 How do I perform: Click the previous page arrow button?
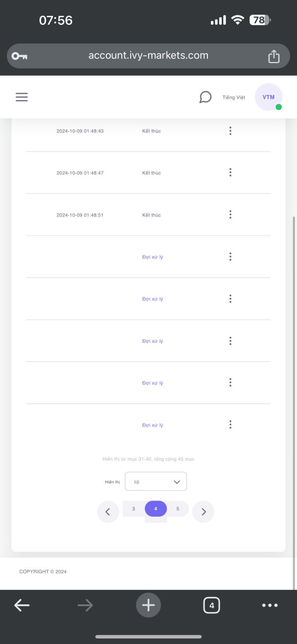click(108, 512)
